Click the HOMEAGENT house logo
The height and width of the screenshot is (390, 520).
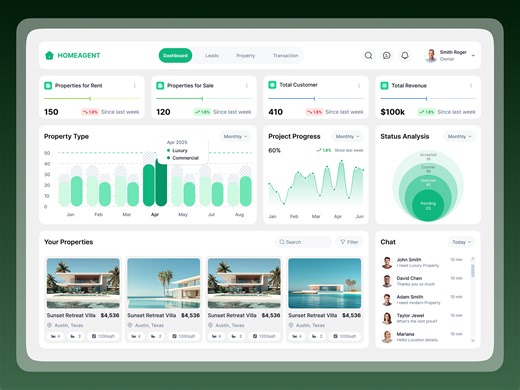(49, 55)
